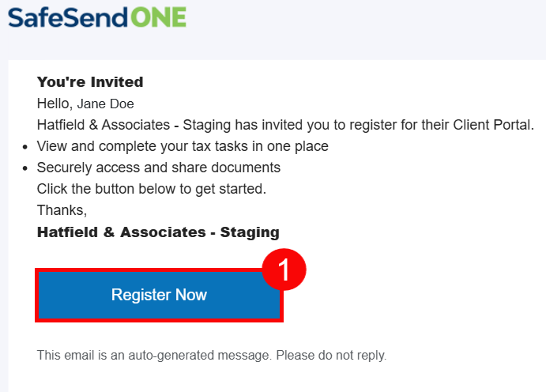Image resolution: width=546 pixels, height=392 pixels.
Task: Click the bold Hatfield & Associates - Staging signature
Action: point(158,232)
